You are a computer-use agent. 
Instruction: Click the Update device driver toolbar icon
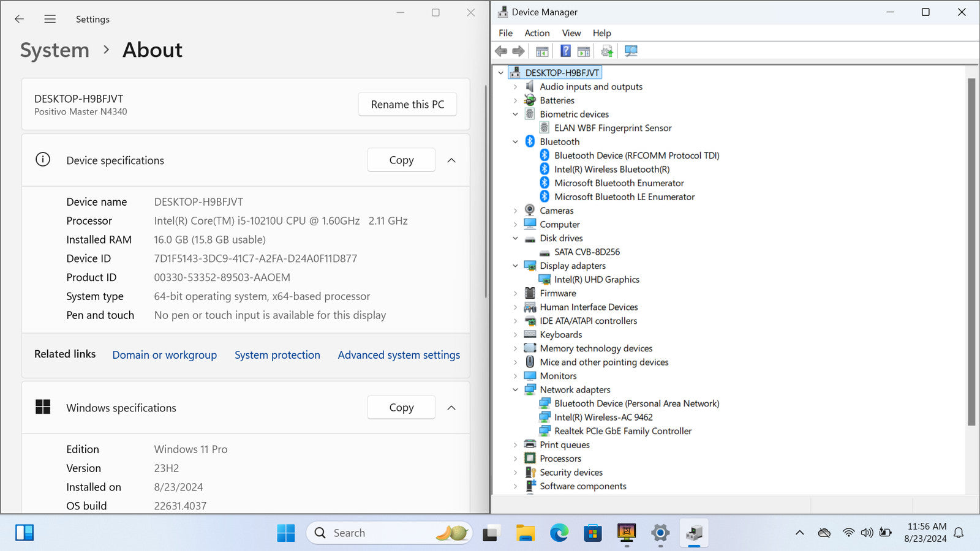(x=606, y=51)
